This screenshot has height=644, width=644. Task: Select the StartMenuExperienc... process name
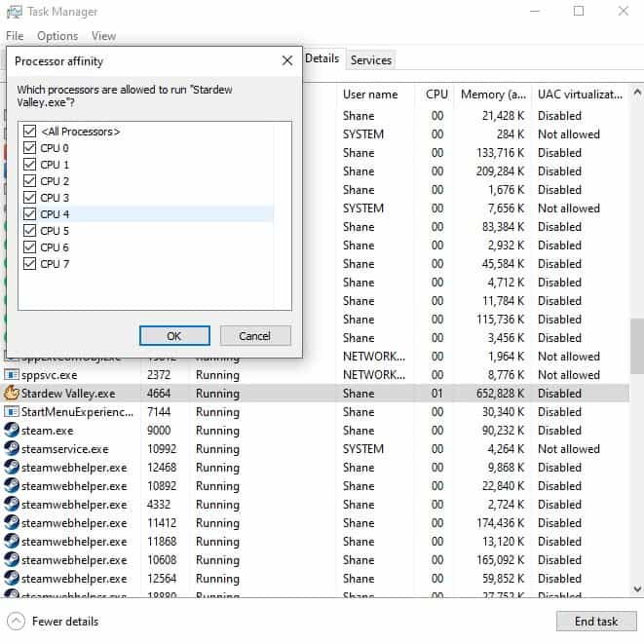[x=77, y=411]
